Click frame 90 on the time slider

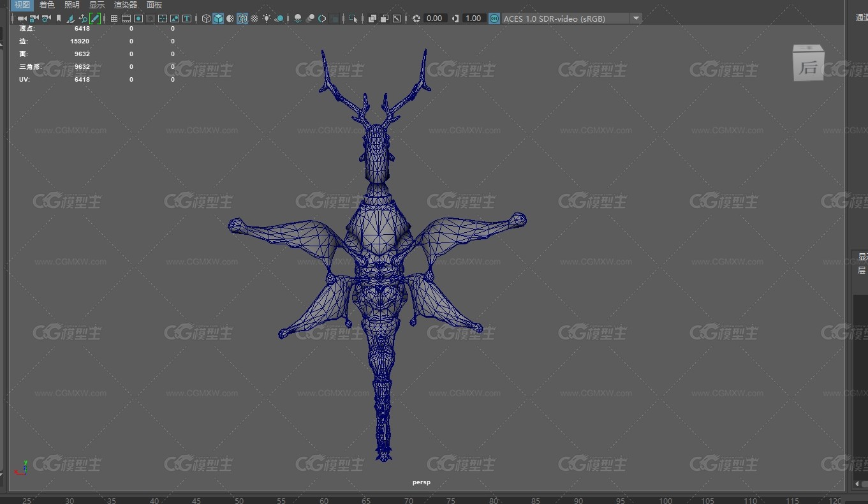pos(578,501)
